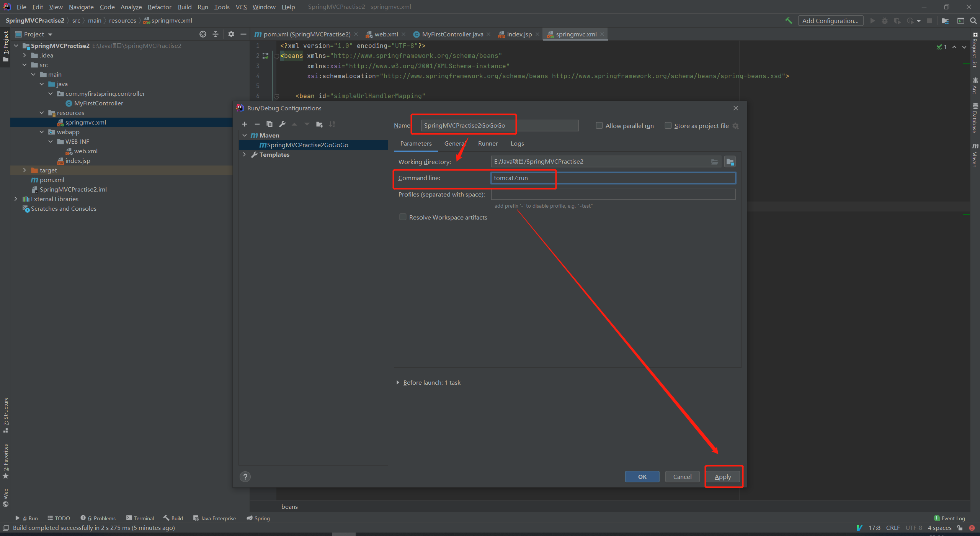This screenshot has width=980, height=536.
Task: Click the Apply button
Action: [722, 477]
